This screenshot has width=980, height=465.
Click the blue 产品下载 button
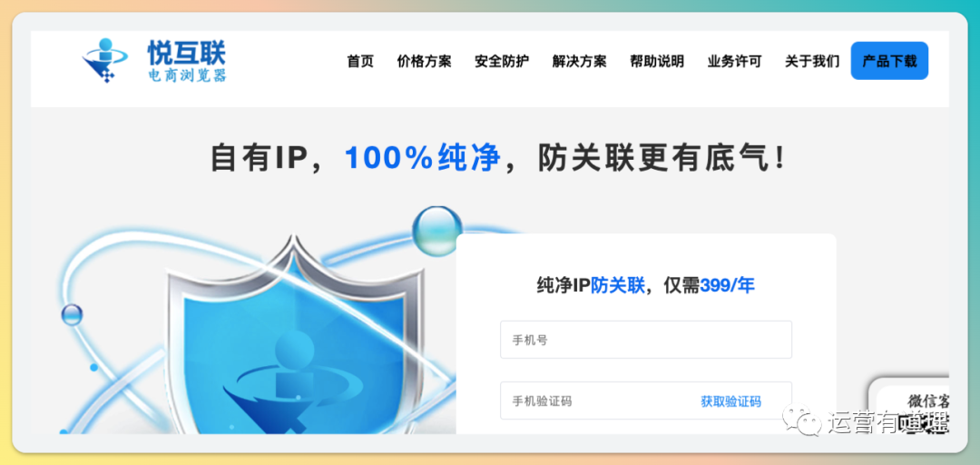889,61
